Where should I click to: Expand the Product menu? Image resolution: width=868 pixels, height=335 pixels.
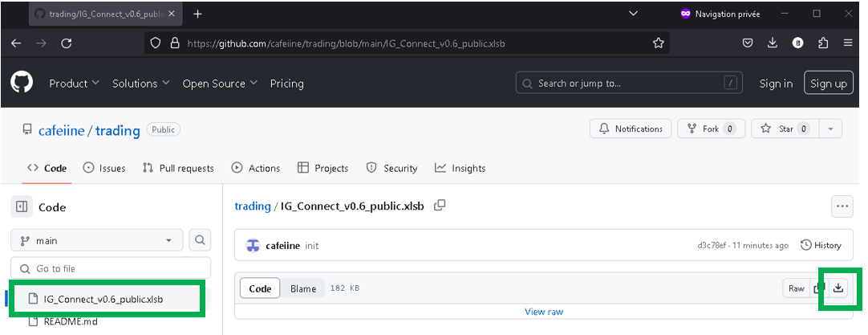74,84
